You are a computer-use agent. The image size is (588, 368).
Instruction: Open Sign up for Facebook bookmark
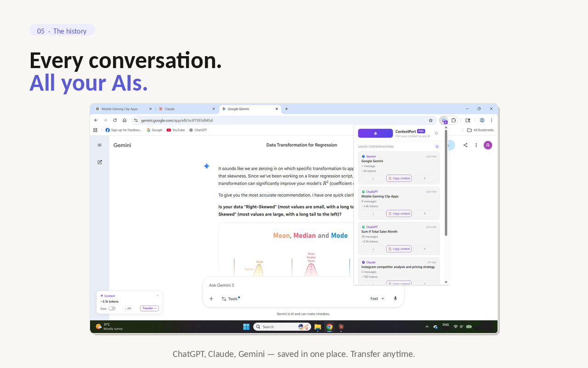(x=124, y=130)
